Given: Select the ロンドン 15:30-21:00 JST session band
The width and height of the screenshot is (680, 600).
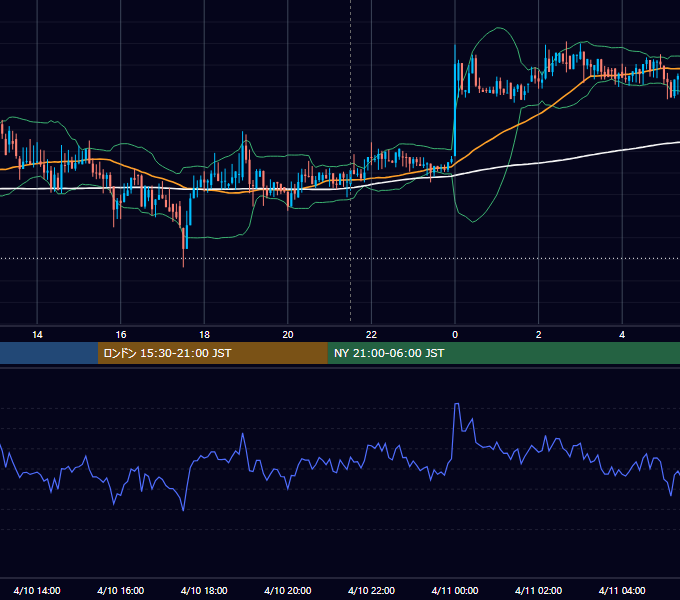Looking at the screenshot, I should [x=212, y=353].
